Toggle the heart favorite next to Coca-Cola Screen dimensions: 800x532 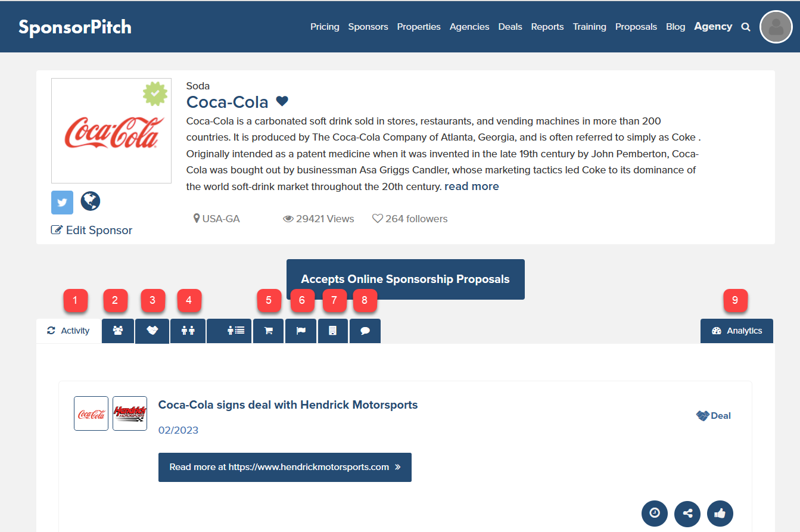[282, 101]
